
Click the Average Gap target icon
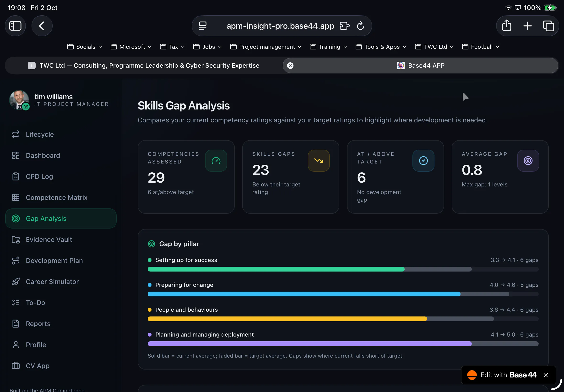(528, 161)
